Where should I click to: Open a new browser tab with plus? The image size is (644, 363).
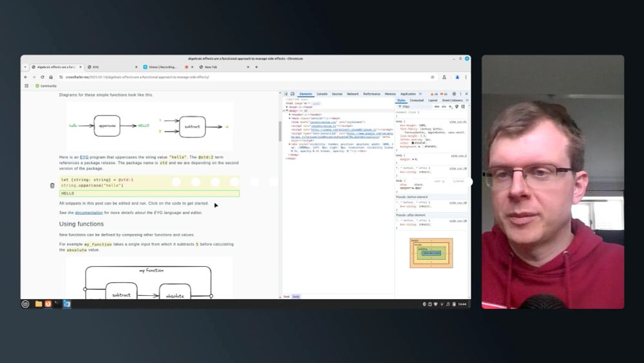(x=256, y=67)
